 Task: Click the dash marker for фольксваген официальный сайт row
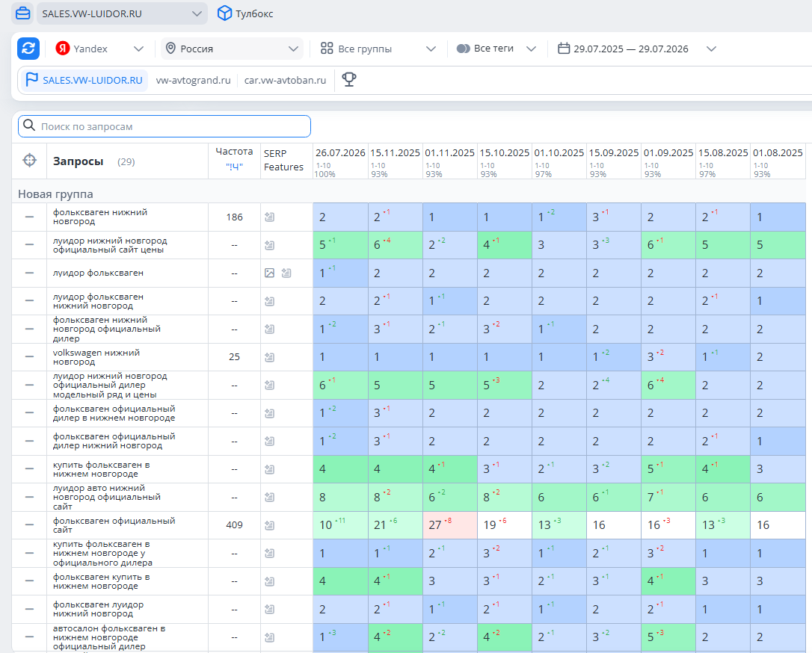tap(29, 525)
